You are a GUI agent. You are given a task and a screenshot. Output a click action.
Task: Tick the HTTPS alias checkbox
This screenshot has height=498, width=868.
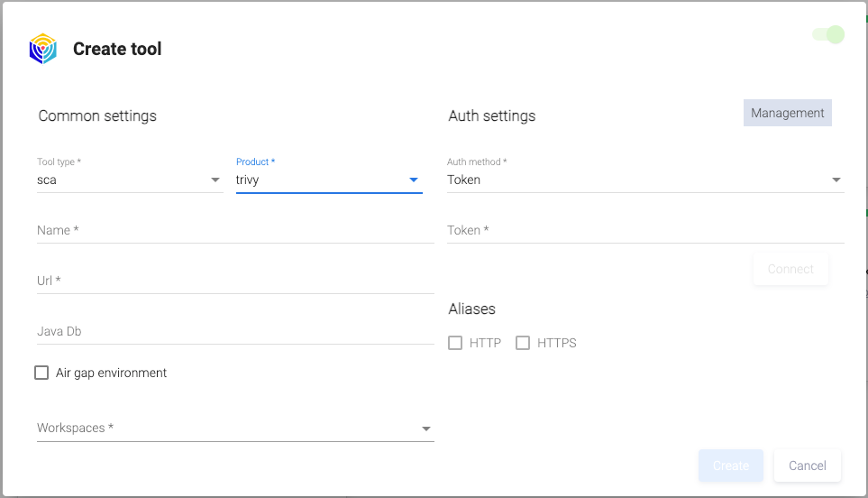pos(523,343)
